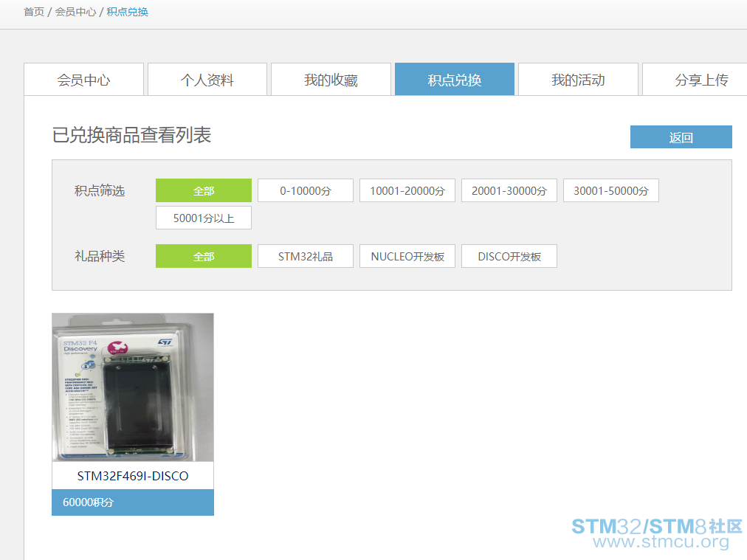
Task: Open the 会员中心 tab
Action: tap(84, 80)
